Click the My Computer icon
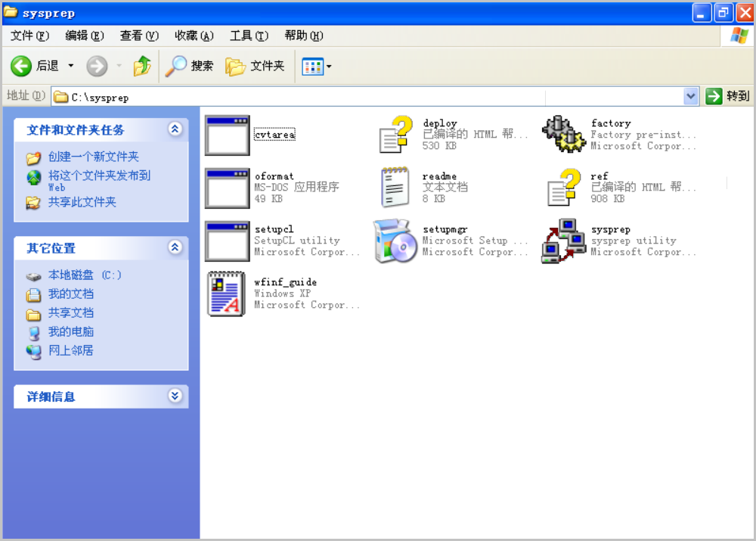Image resolution: width=756 pixels, height=541 pixels. tap(34, 334)
